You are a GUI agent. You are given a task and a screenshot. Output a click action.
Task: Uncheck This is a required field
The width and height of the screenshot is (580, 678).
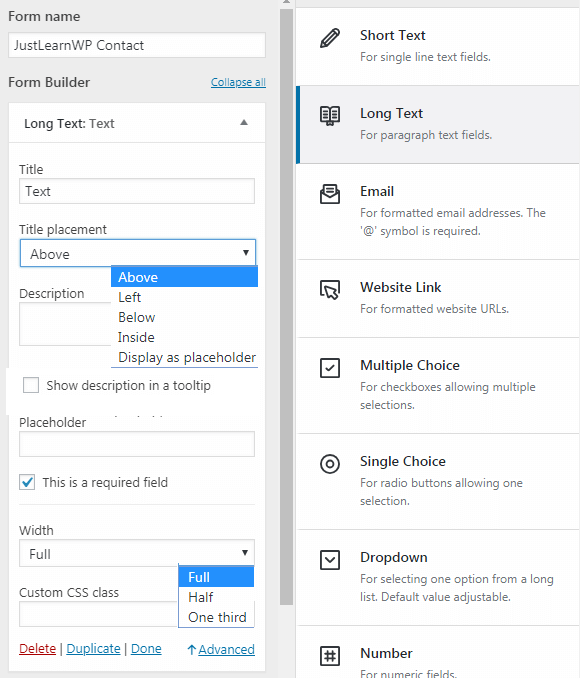click(27, 482)
